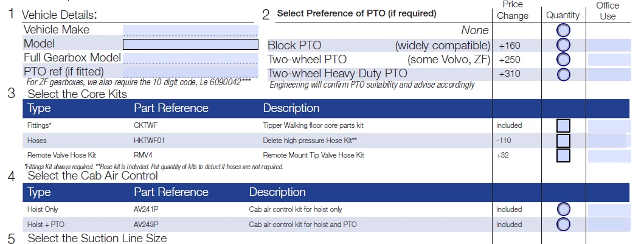Screen dimensions: 644x244
Task: Click Office Use field for Block PTO
Action: coord(609,45)
